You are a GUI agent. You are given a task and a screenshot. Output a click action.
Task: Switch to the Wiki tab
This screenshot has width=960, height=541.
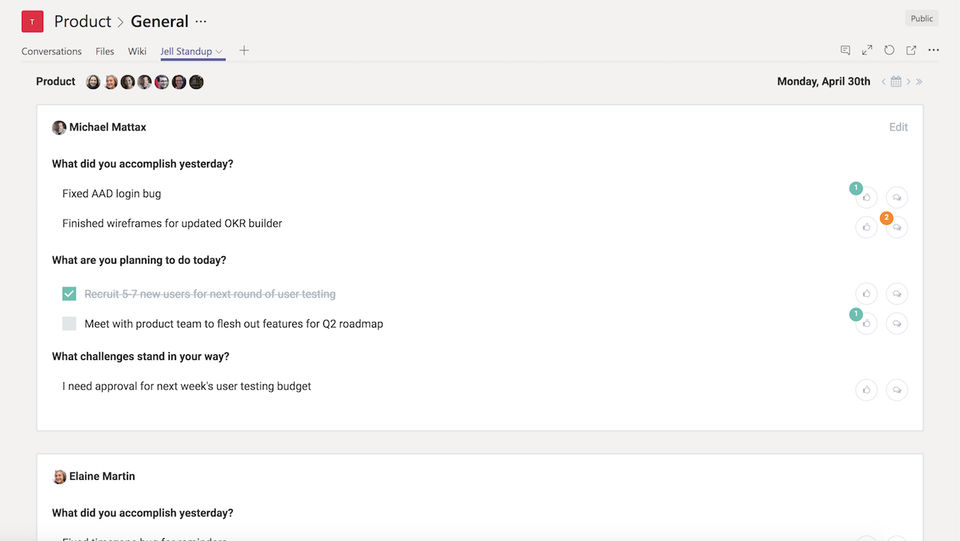click(137, 51)
